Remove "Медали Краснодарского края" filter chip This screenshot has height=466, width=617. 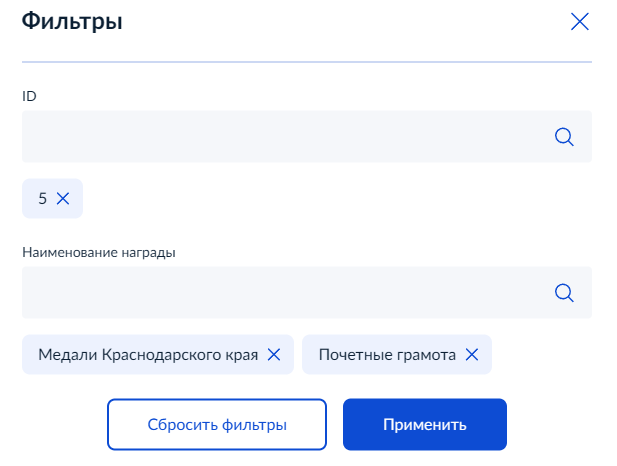pos(274,354)
